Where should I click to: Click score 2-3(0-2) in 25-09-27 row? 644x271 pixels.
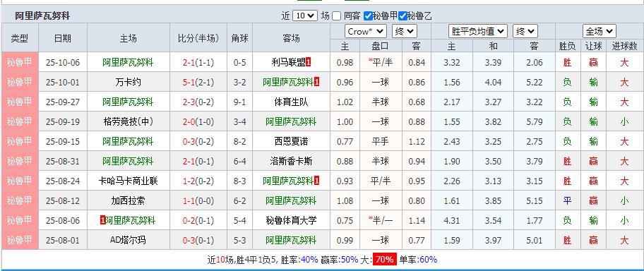[x=198, y=102]
